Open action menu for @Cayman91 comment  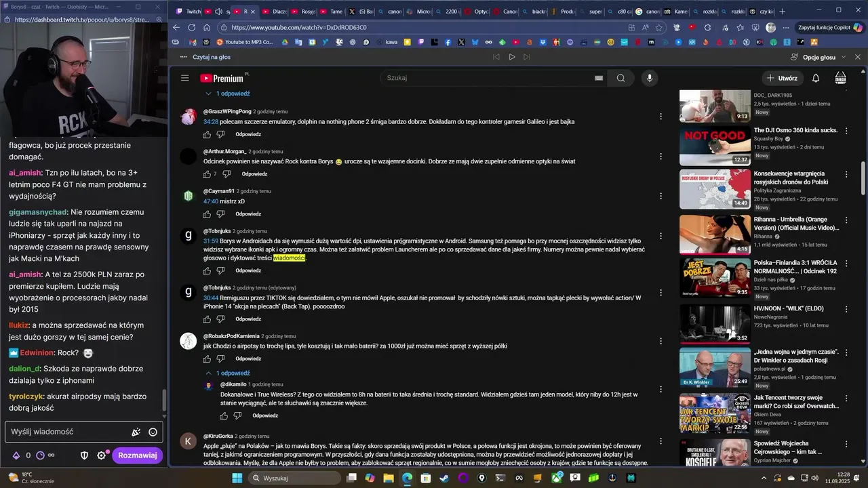[x=660, y=197]
